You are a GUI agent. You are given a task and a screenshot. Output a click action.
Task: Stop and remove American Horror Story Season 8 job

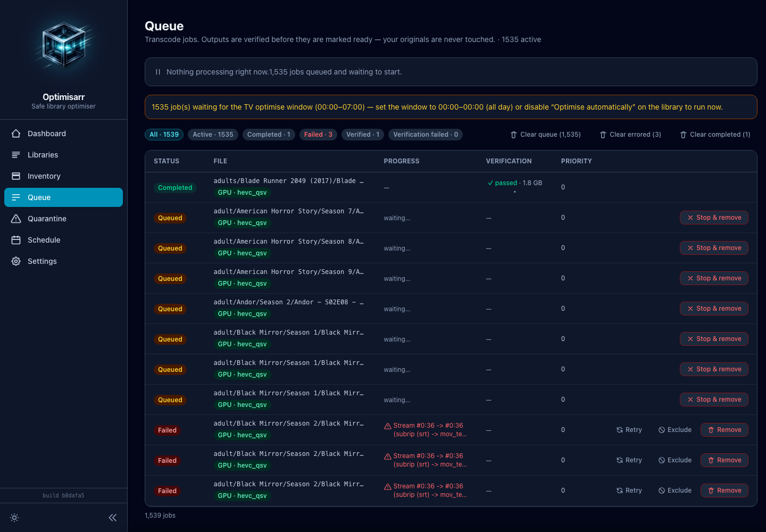tap(714, 248)
